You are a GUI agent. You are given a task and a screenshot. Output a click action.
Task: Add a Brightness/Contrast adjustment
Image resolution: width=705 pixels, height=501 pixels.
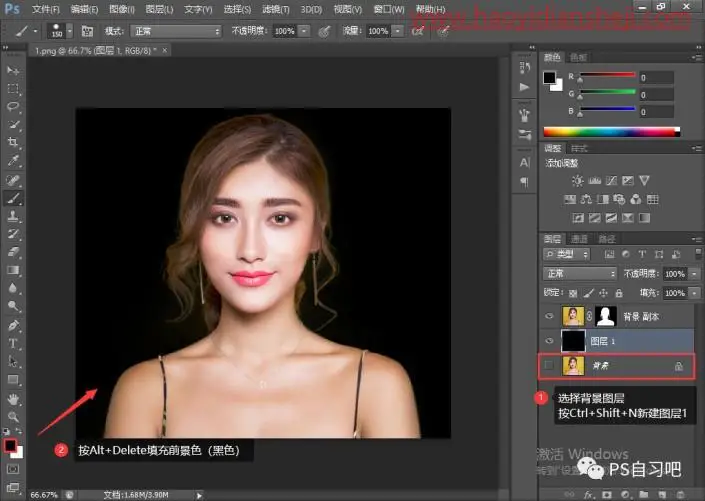pyautogui.click(x=578, y=181)
